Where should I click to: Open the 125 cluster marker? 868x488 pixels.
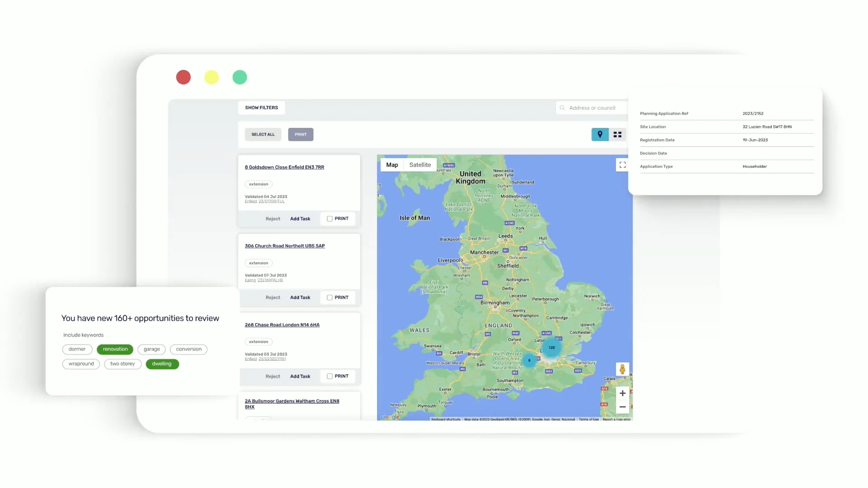[x=552, y=347]
